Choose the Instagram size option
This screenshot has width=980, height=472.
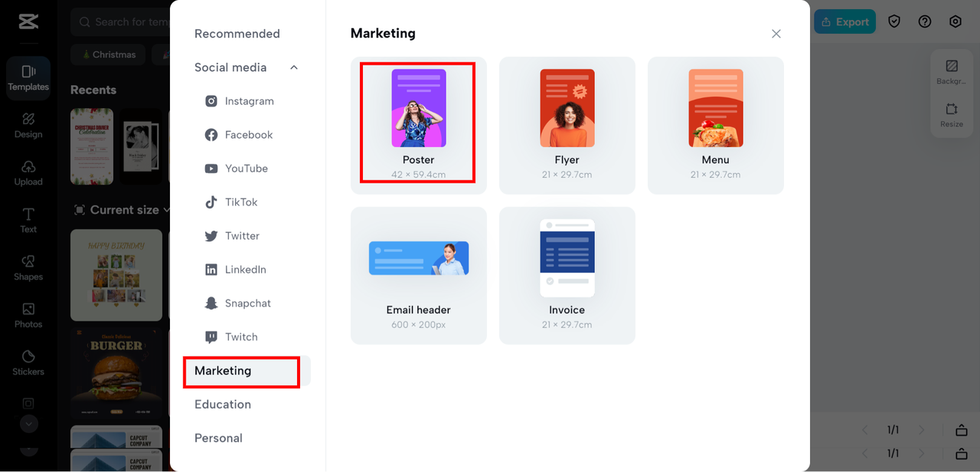coord(249,101)
